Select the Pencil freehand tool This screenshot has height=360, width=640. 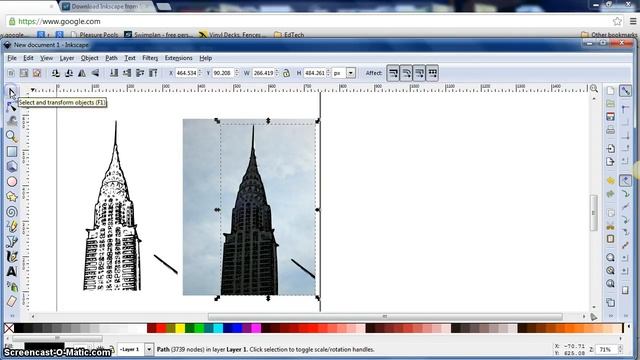coord(11,227)
